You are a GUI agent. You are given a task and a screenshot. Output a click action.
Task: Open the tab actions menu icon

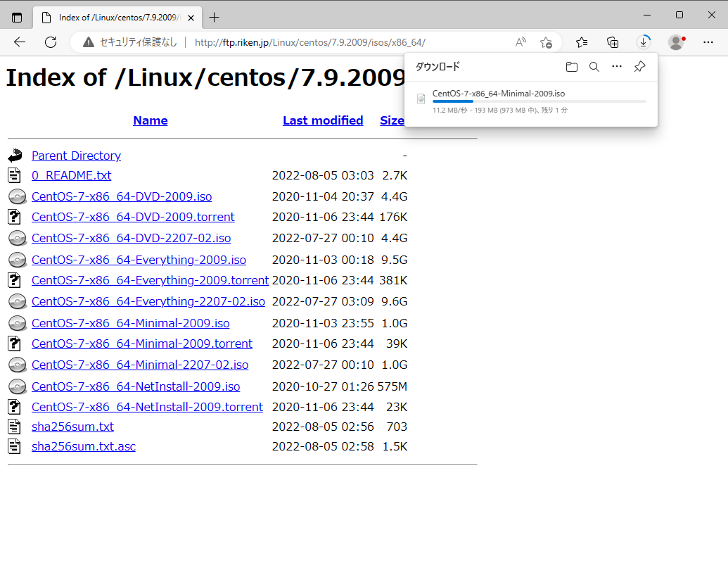coord(17,18)
